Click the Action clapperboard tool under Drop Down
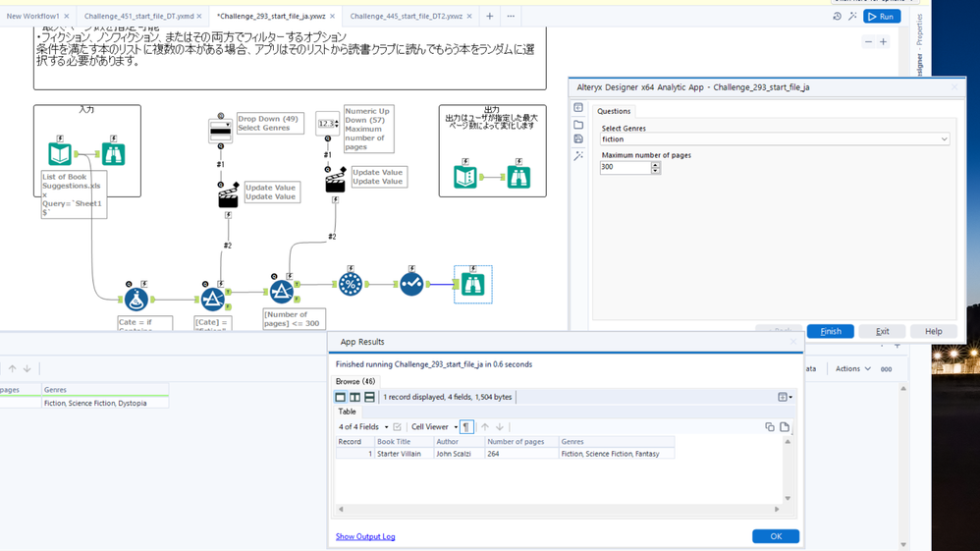The width and height of the screenshot is (980, 551). click(228, 196)
